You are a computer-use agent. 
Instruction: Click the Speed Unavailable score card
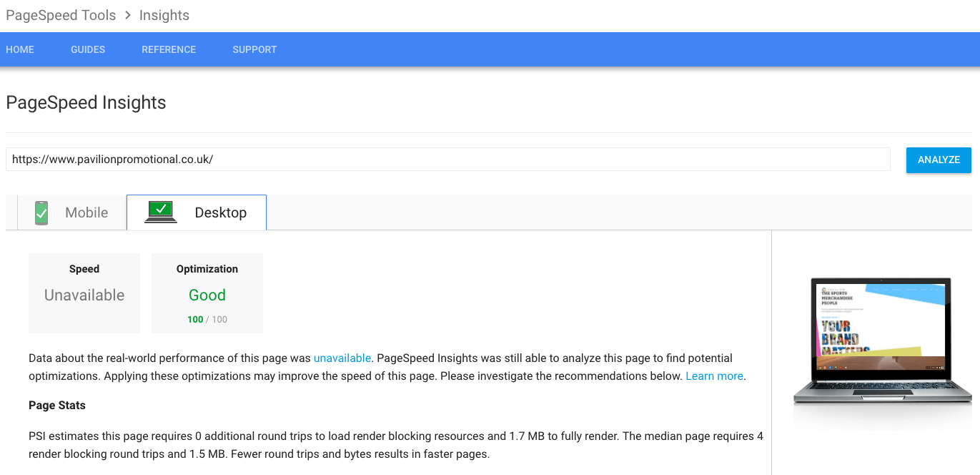tap(84, 293)
